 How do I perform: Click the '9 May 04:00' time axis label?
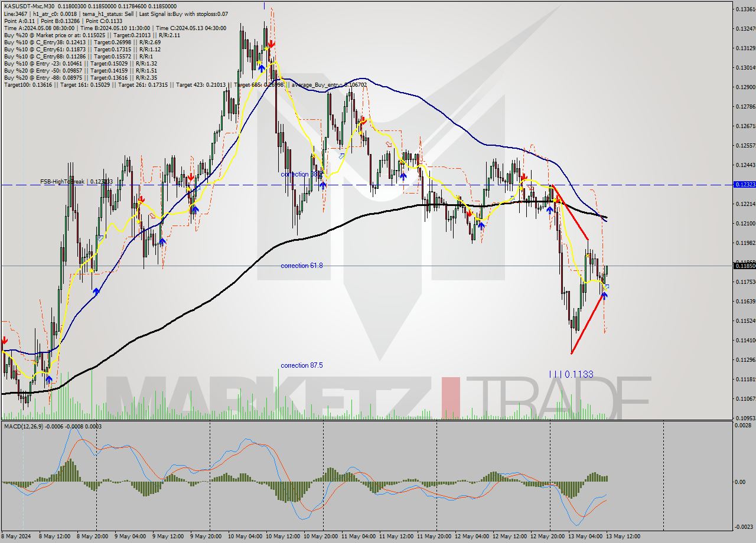click(x=132, y=537)
